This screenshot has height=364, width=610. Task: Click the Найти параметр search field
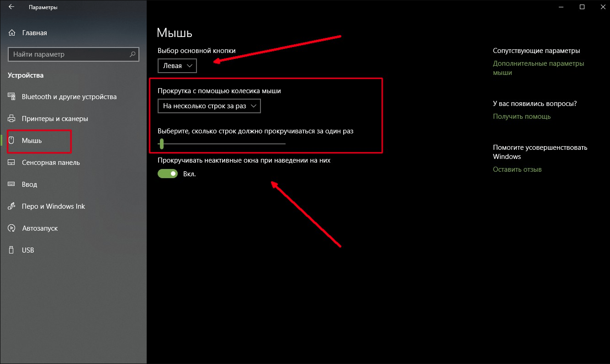coord(69,54)
